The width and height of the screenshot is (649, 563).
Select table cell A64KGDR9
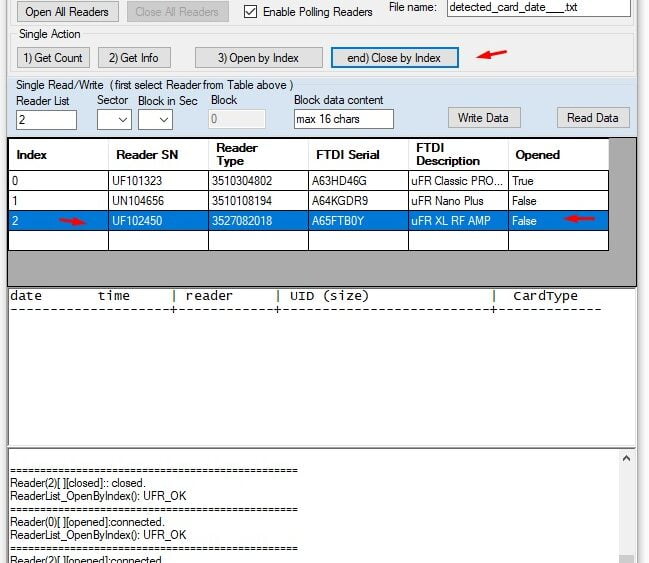click(358, 201)
